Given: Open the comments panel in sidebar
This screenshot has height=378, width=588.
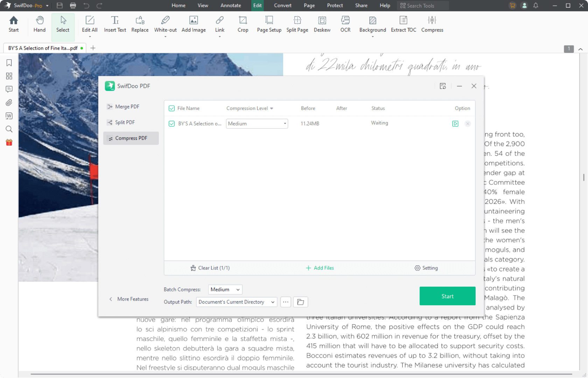Looking at the screenshot, I should (9, 89).
